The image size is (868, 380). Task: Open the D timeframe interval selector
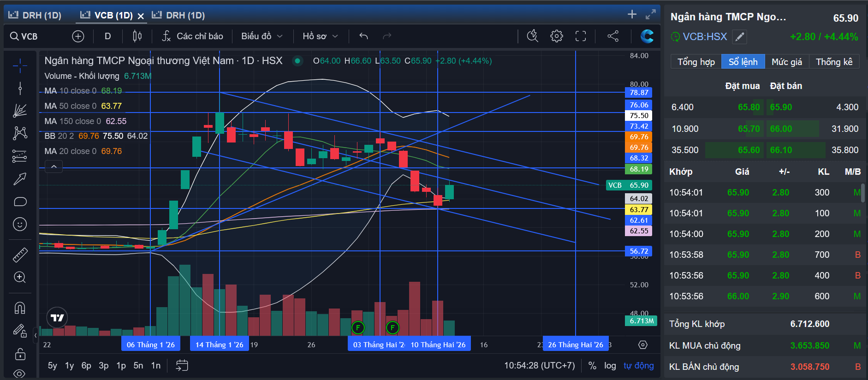107,36
